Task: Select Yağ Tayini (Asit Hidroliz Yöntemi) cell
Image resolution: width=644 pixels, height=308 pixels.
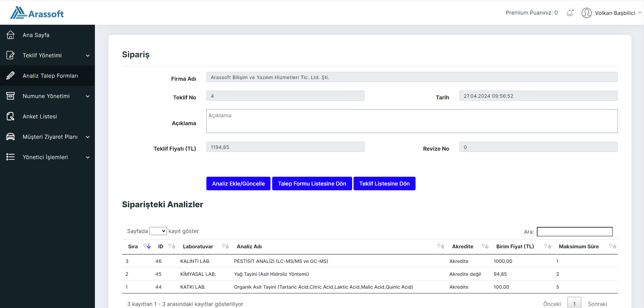Action: pos(271,274)
